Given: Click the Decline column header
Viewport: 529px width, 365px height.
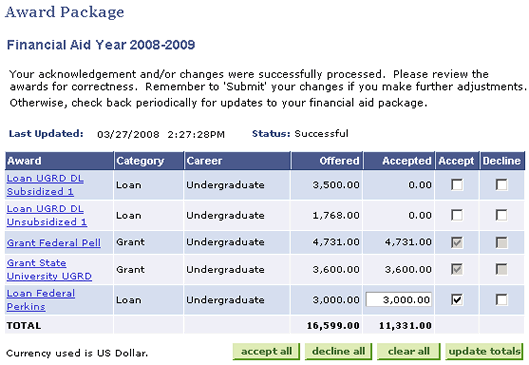Looking at the screenshot, I should click(502, 161).
